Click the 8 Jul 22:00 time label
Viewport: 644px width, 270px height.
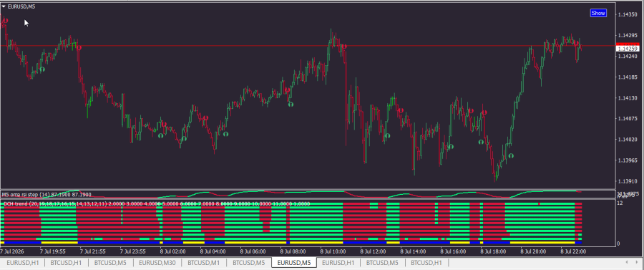click(573, 251)
